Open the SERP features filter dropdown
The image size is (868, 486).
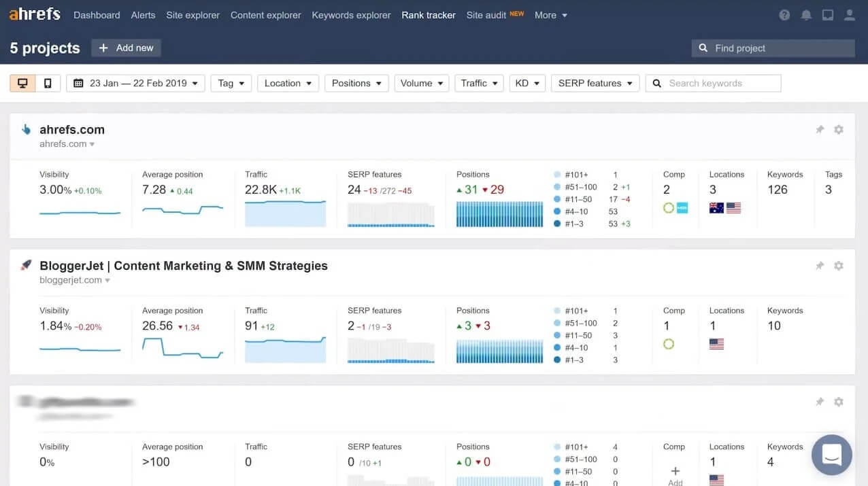point(595,83)
